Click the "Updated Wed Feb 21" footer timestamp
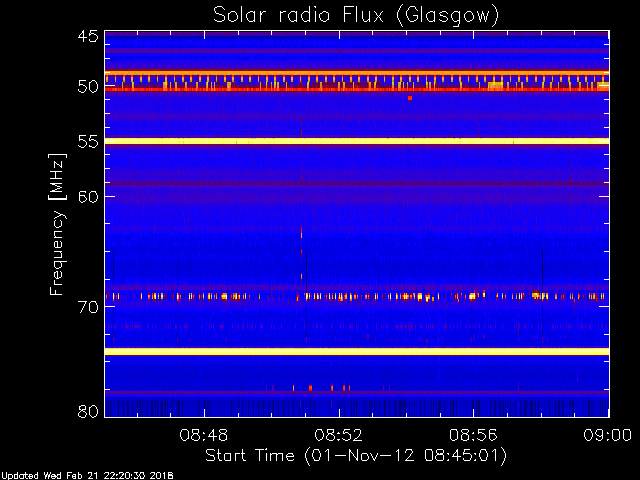Image resolution: width=640 pixels, height=480 pixels. [87, 476]
